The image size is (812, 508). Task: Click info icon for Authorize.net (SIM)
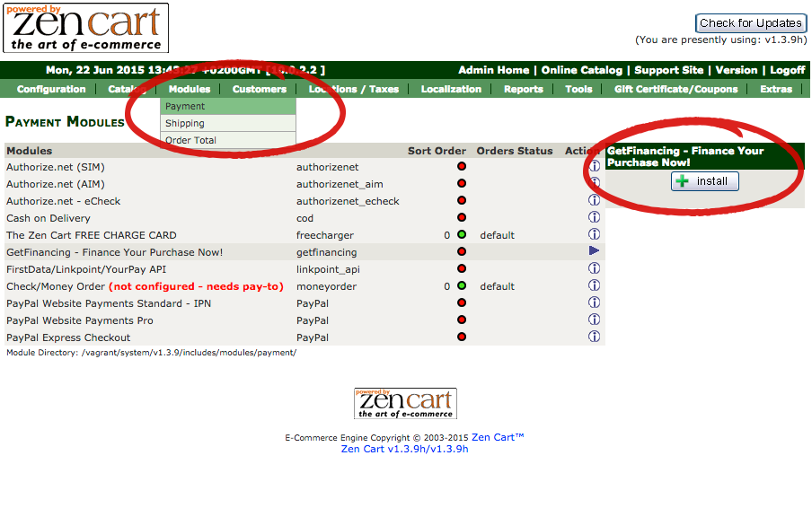coord(594,166)
